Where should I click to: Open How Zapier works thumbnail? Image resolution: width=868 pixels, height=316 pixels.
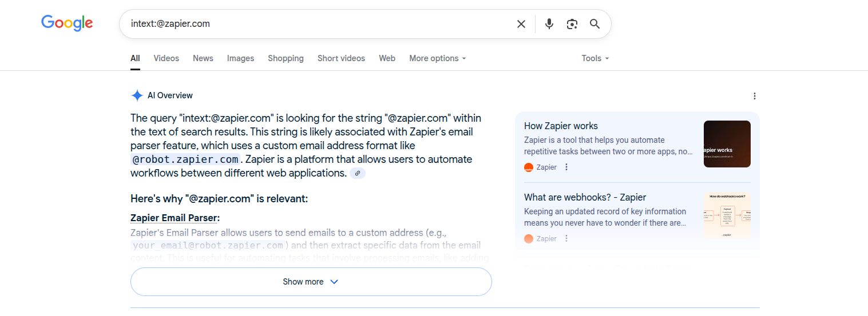point(727,144)
